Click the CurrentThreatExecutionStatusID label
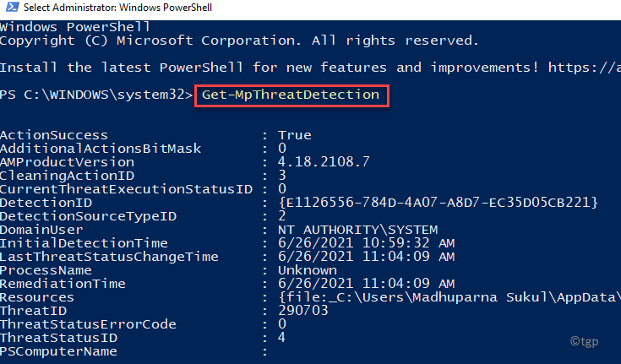Viewport: 621px width, 364px height. point(127,189)
